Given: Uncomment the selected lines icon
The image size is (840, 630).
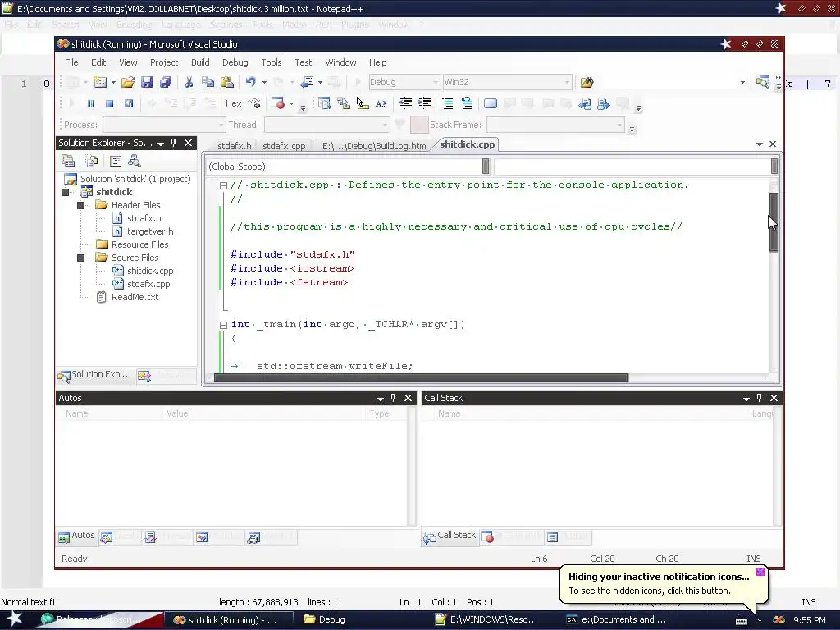Looking at the screenshot, I should click(x=467, y=103).
